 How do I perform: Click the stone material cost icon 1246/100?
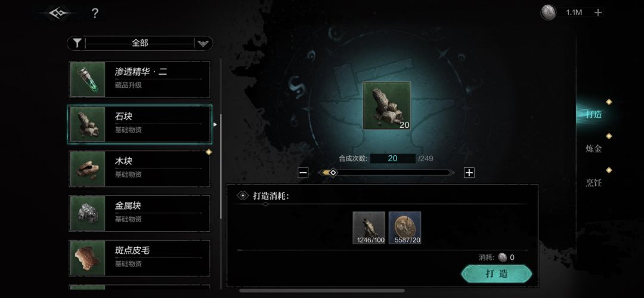(x=369, y=228)
